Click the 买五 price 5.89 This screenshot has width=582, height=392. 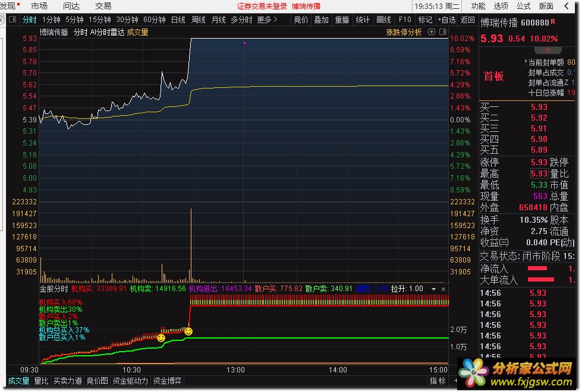[x=539, y=150]
